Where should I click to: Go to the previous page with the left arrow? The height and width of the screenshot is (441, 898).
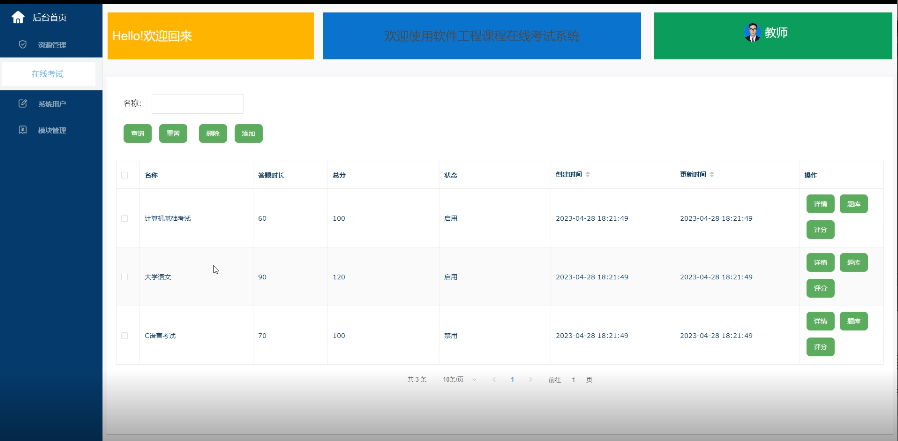(x=494, y=380)
